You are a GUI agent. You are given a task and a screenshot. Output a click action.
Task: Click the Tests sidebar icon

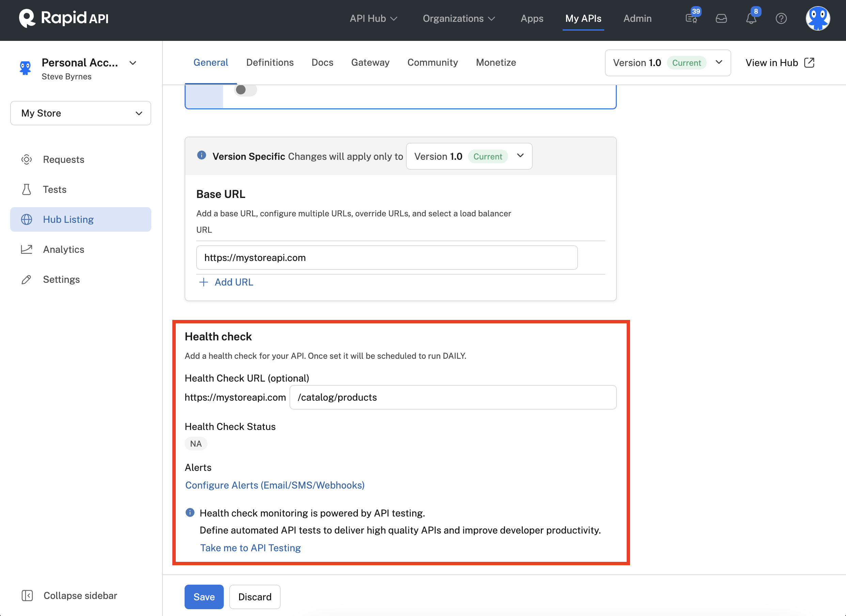26,189
